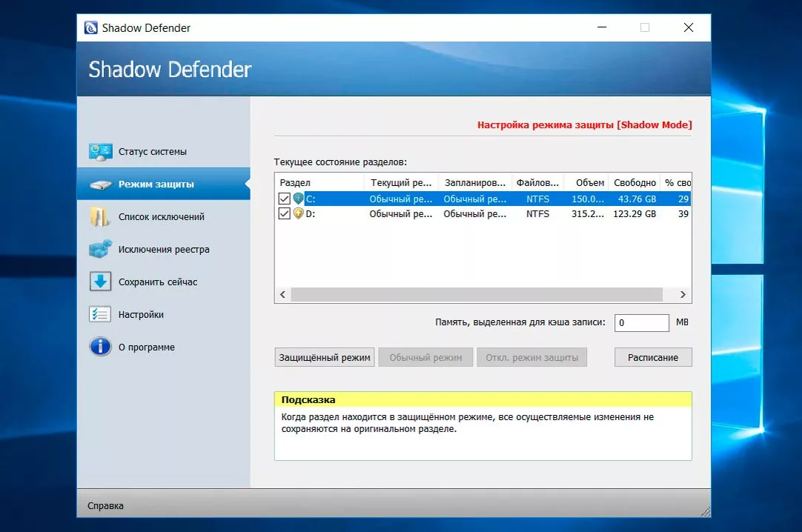Click the Режим защиты drive icon
The image size is (802, 532).
[100, 184]
